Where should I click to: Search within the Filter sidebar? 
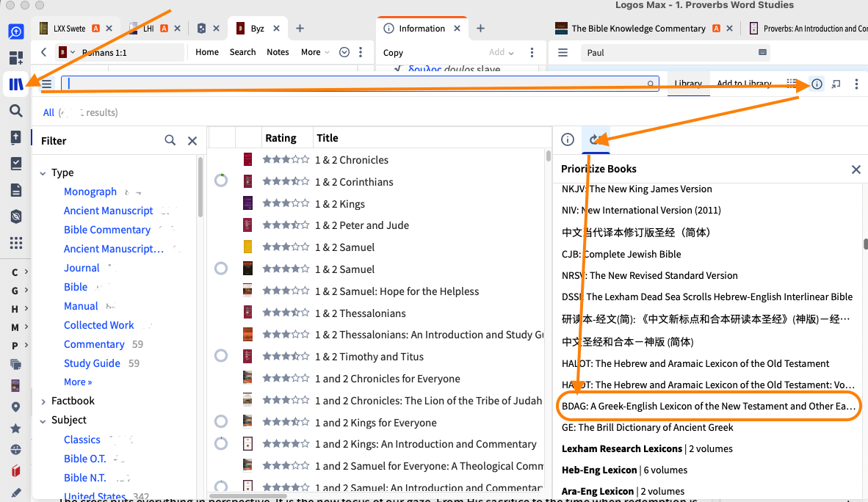tap(170, 141)
